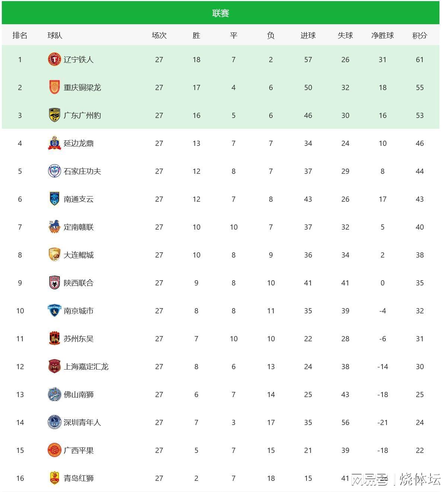Click the 广东广州豹 team badge

[x=54, y=115]
